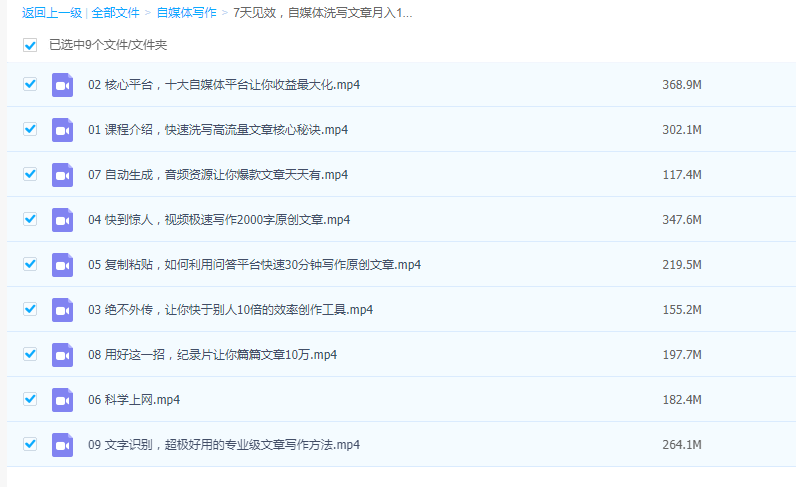This screenshot has height=487, width=796.
Task: Click video icon of 09 文字识别 file
Action: (x=63, y=445)
